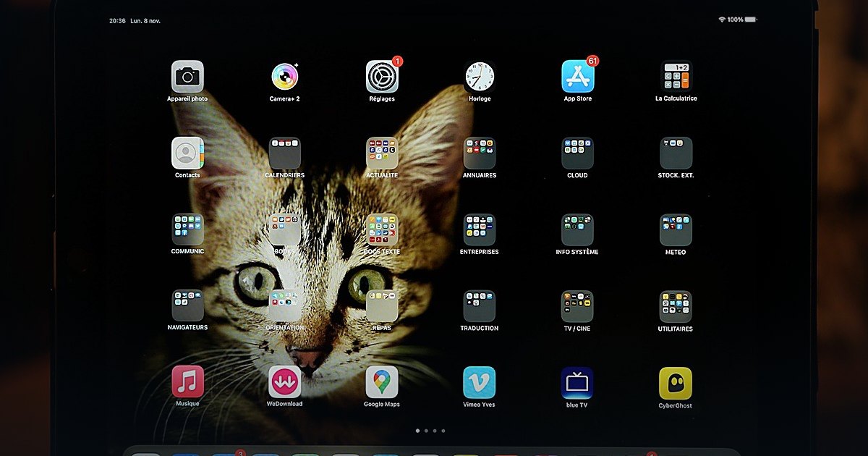Open the TRADUCTION folder
Screen dimensions: 868x456
pos(480,306)
